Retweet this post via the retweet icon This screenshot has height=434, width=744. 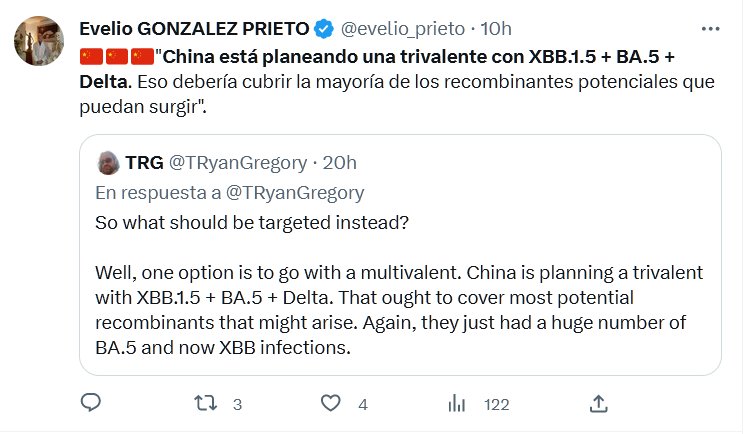[x=205, y=404]
